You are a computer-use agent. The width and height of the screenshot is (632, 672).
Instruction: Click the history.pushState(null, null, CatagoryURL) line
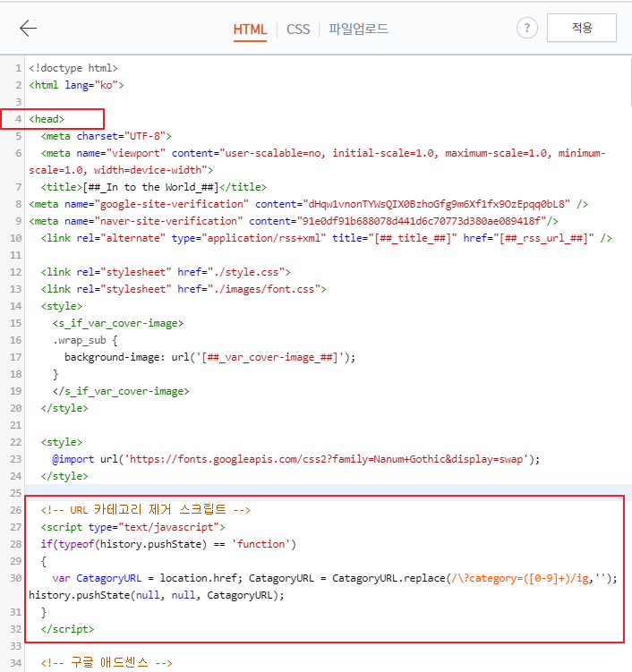[x=157, y=595]
